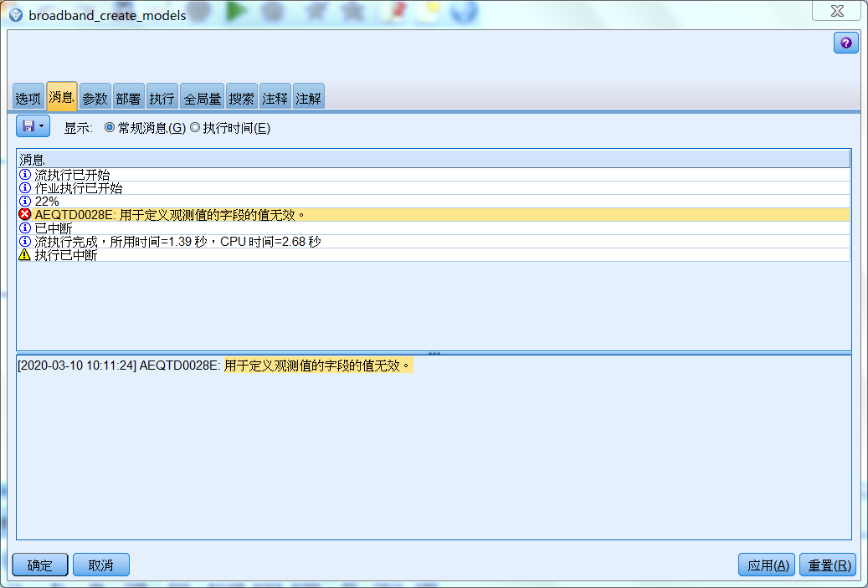The height and width of the screenshot is (588, 868).
Task: Click the yellow warning icon beside 执行已中断
Action: [25, 255]
